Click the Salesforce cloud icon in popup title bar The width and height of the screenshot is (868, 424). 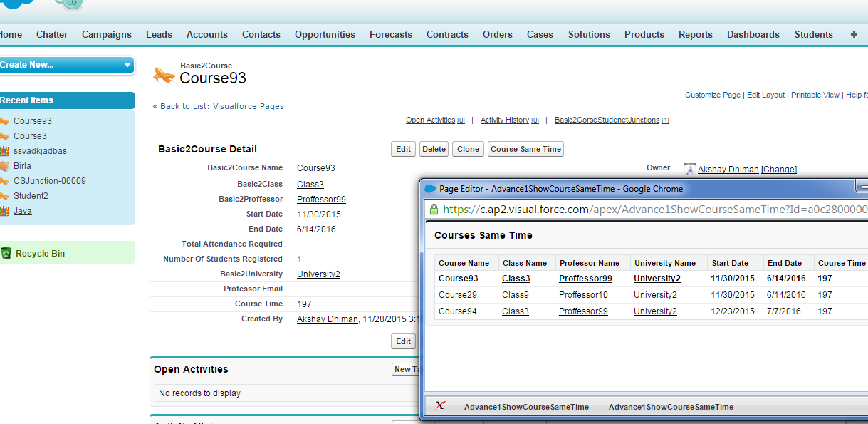tap(430, 189)
